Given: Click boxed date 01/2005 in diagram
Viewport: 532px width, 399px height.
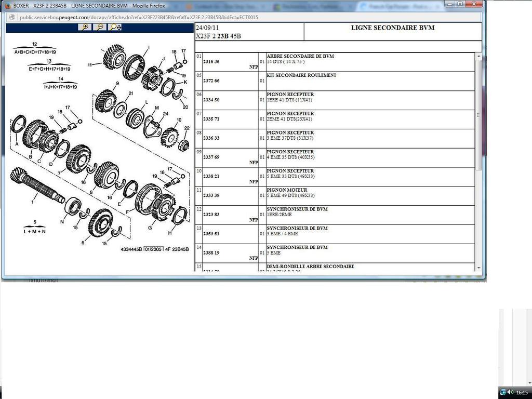Looking at the screenshot, I should tap(153, 249).
